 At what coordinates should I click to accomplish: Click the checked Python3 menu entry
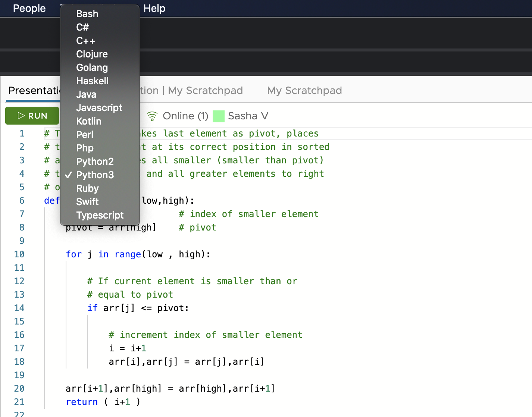click(x=95, y=175)
